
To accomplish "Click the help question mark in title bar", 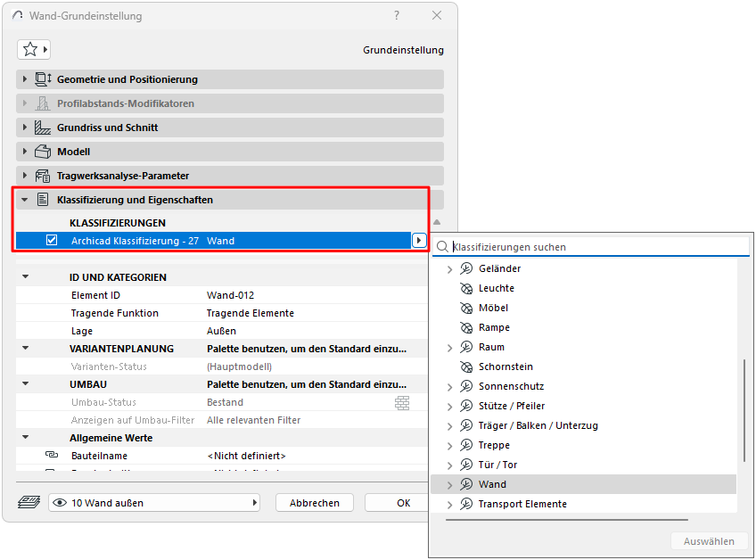I will tap(397, 15).
